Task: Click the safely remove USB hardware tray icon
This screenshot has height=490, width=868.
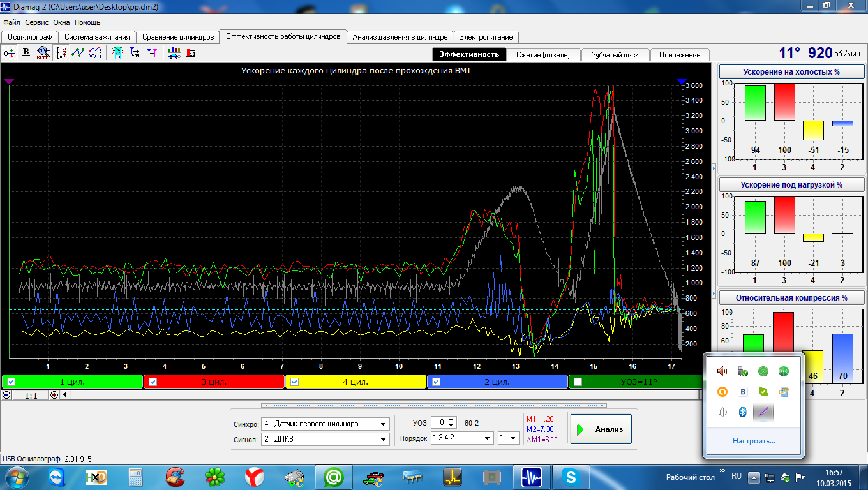Action: (743, 371)
